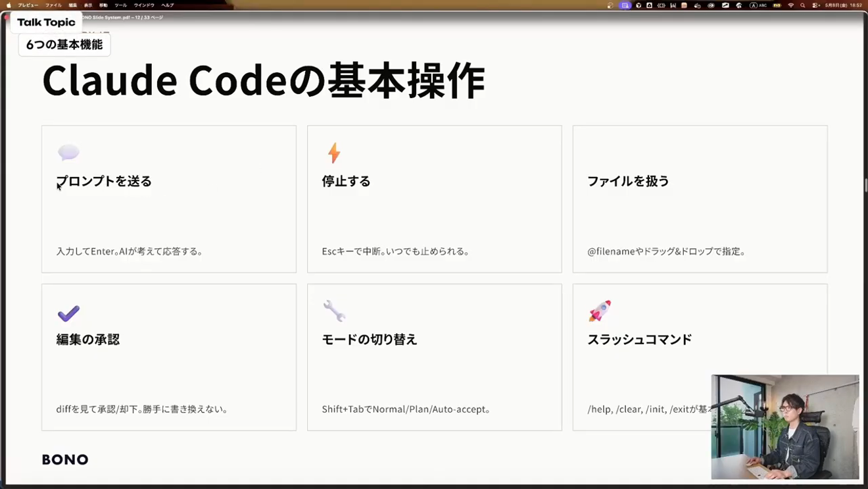Click the 6つの基本機能 label

point(64,45)
